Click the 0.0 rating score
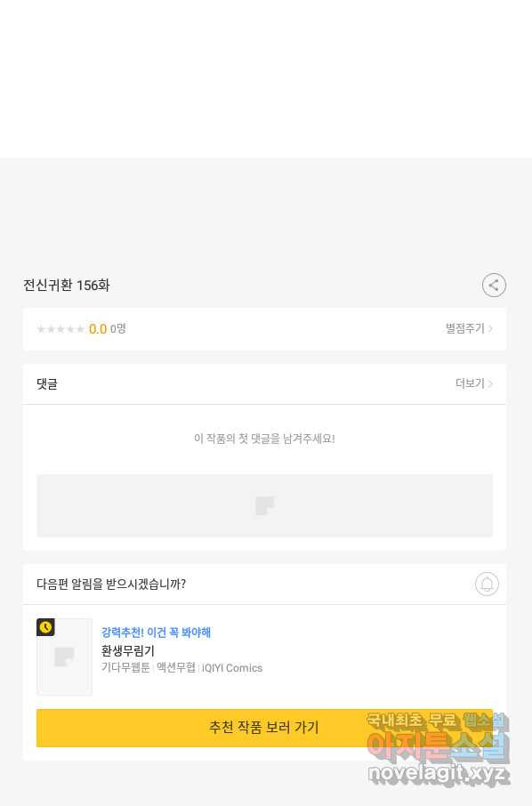Image resolution: width=532 pixels, height=806 pixels. pyautogui.click(x=98, y=329)
